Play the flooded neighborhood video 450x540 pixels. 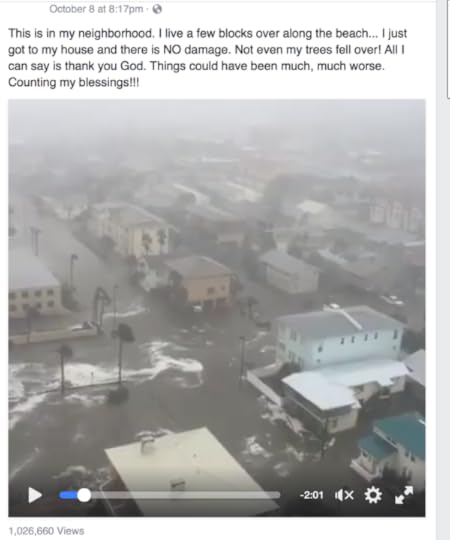click(x=34, y=495)
